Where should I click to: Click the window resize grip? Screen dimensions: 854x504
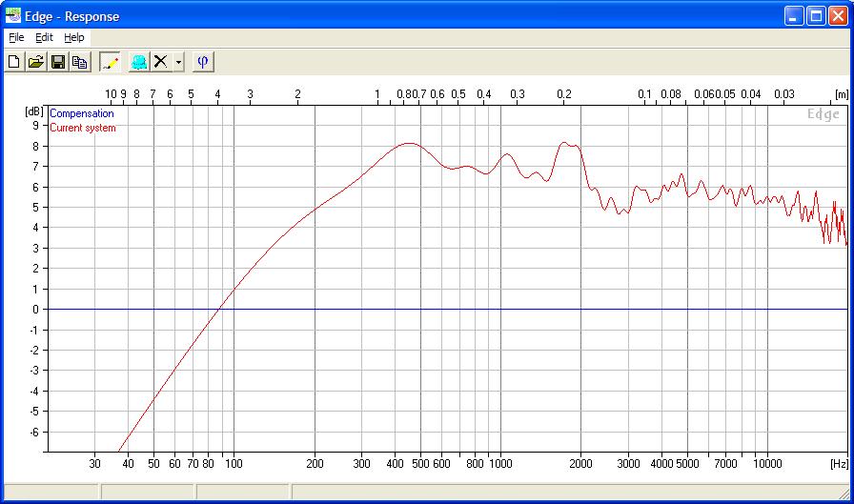[844, 494]
